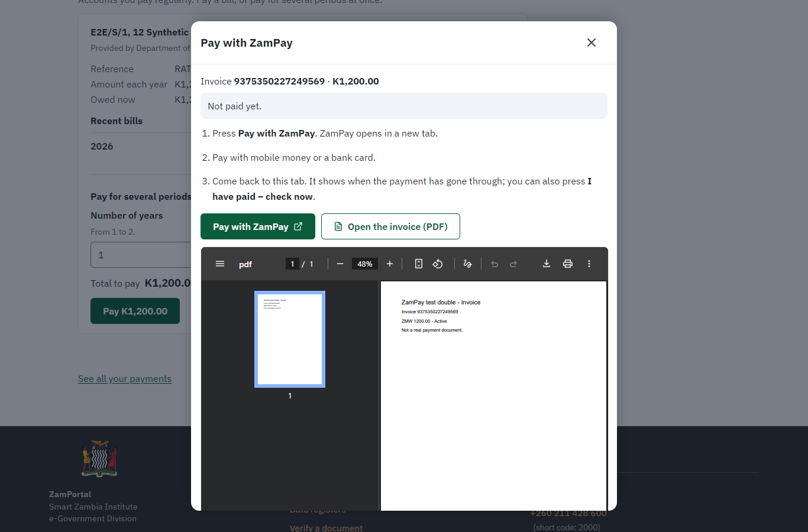Close the Pay with ZamPay dialog
This screenshot has height=532, width=808.
tap(591, 43)
